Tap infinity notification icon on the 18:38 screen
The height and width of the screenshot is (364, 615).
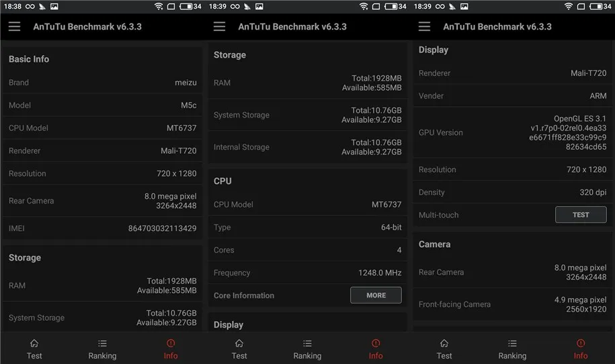pos(30,6)
